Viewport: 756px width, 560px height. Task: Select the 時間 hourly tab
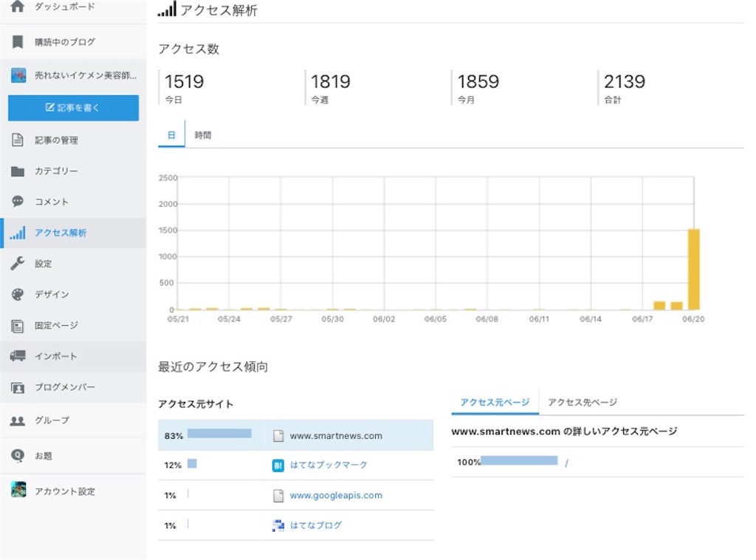pos(202,135)
